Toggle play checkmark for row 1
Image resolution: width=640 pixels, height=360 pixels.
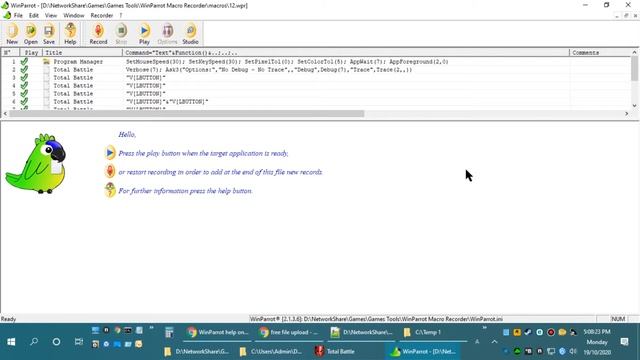tap(24, 62)
